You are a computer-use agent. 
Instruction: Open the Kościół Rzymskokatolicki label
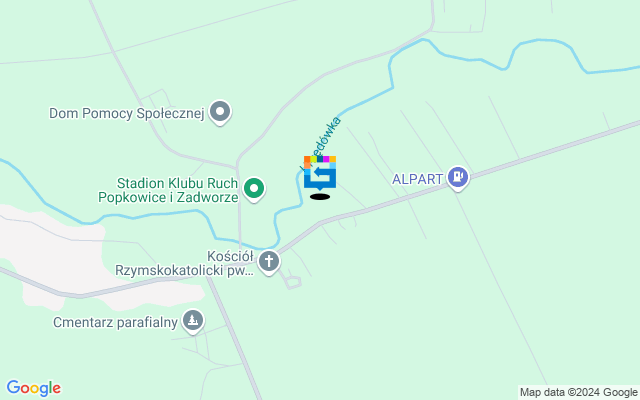[x=185, y=263]
